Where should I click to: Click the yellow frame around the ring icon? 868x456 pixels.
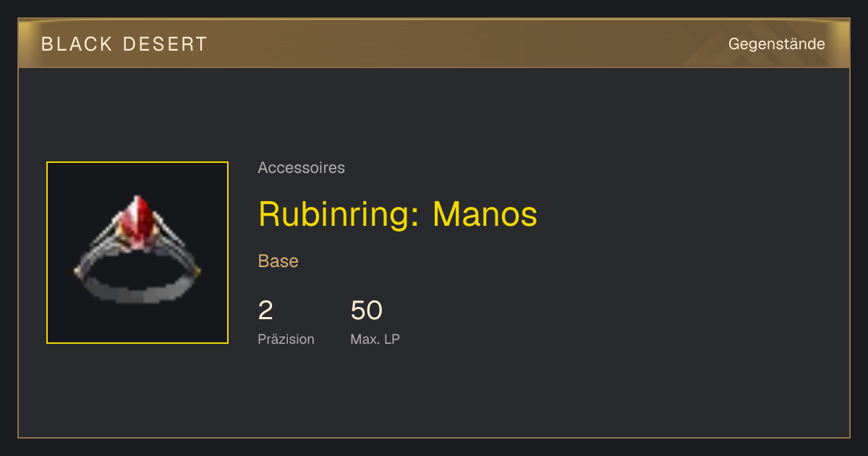tap(137, 163)
